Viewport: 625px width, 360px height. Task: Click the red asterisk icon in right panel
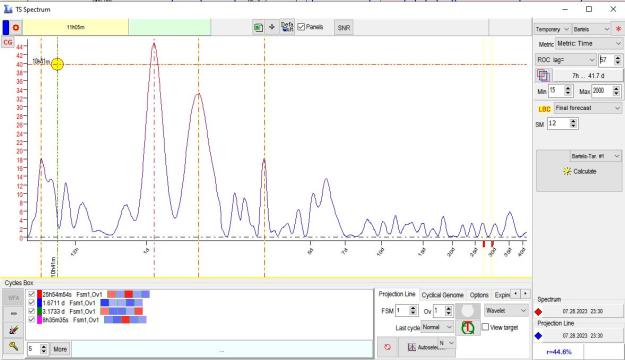[x=618, y=29]
